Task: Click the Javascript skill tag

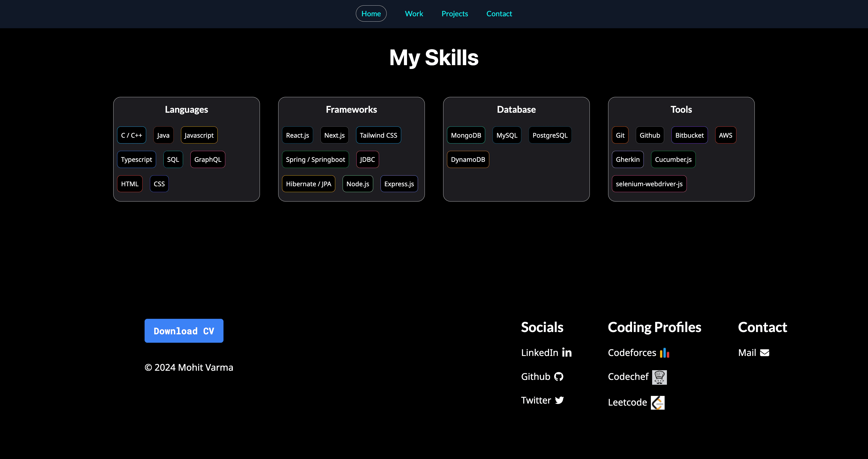Action: click(x=199, y=135)
